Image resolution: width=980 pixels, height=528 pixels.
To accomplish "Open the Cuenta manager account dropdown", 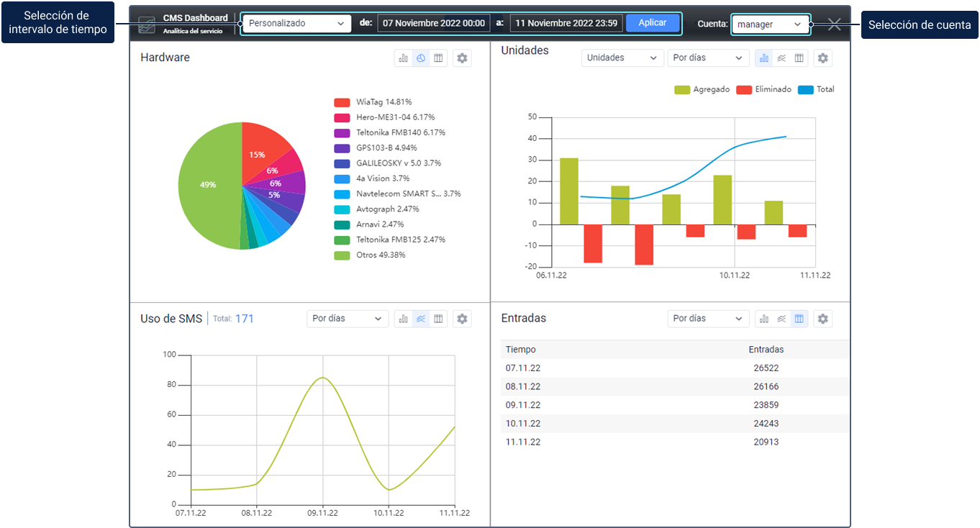I will click(x=770, y=24).
